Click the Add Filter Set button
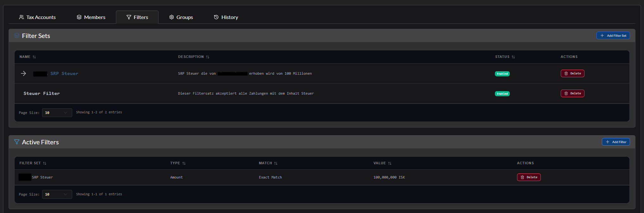Screen dimensions: 644x213 coord(613,35)
